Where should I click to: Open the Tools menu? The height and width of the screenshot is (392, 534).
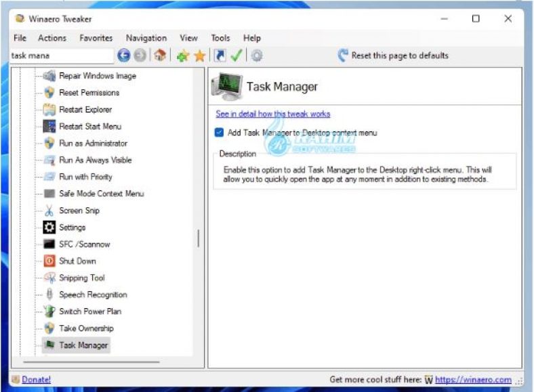point(220,38)
